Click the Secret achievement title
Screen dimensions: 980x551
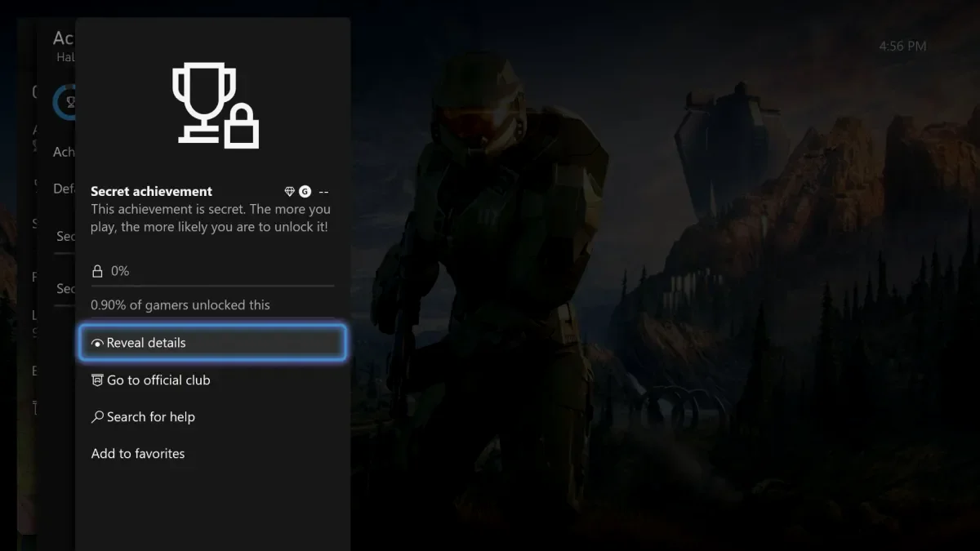(151, 191)
